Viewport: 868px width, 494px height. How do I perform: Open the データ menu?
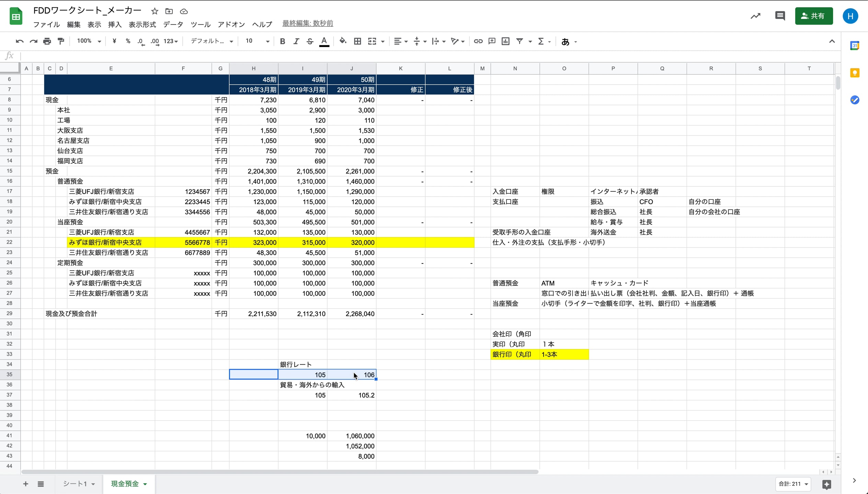pyautogui.click(x=173, y=24)
